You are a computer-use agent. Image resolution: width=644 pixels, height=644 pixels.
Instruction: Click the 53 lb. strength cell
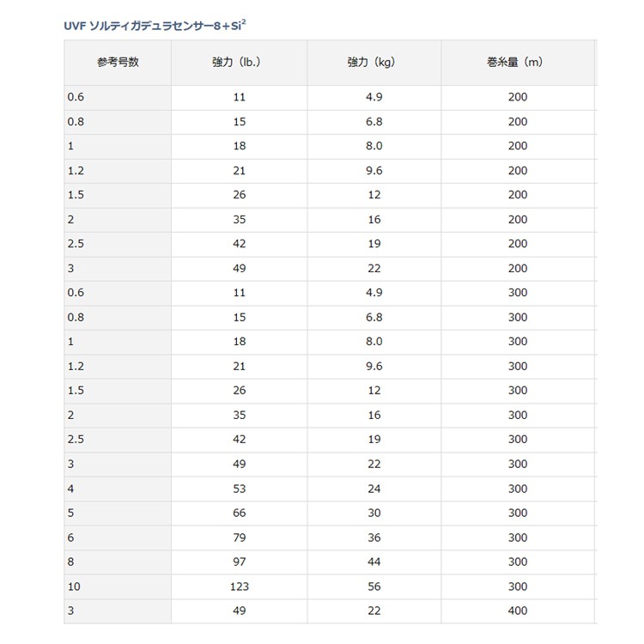coord(239,489)
